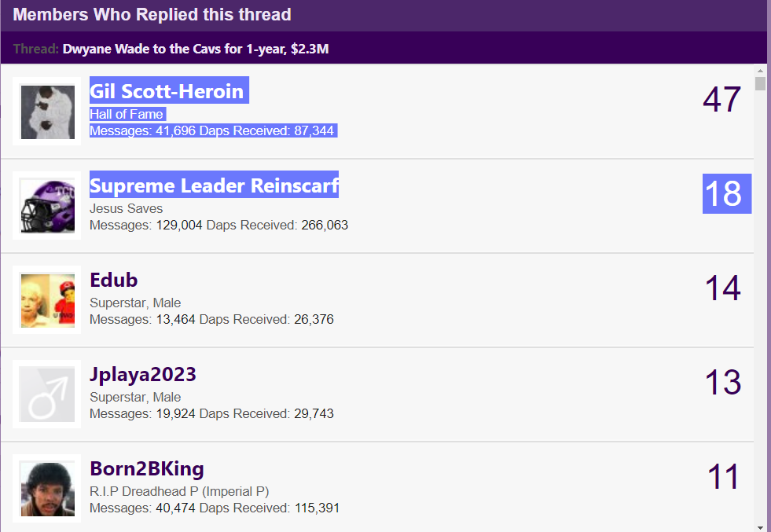This screenshot has height=532, width=771.
Task: Click the scrollbar down arrow
Action: click(760, 526)
